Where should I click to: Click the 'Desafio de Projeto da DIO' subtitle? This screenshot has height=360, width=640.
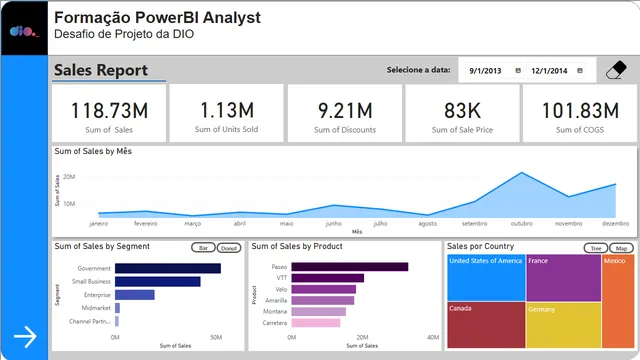[124, 34]
